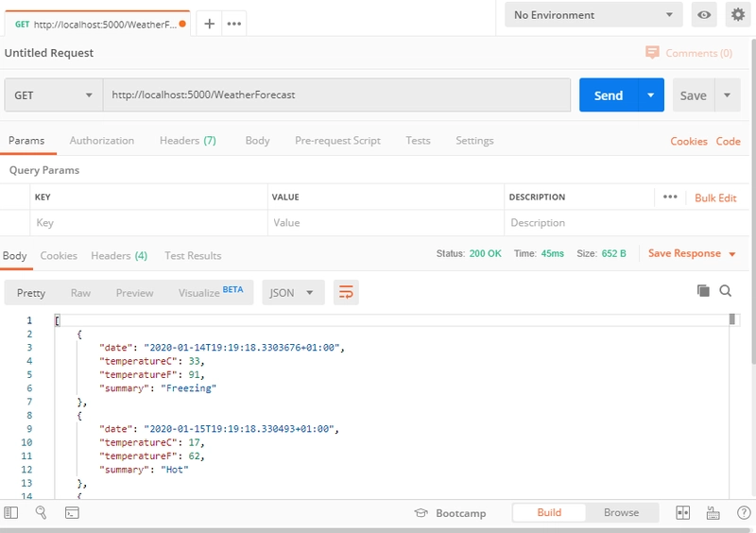Switch response view to Pretty
The image size is (756, 533).
[x=31, y=293]
